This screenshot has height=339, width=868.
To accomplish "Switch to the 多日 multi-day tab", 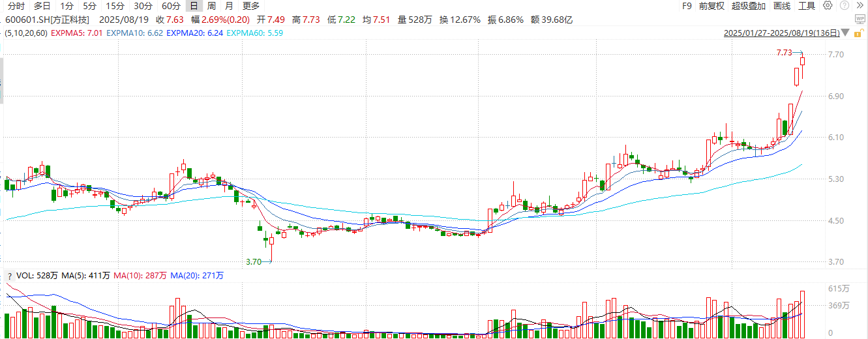I will (42, 6).
